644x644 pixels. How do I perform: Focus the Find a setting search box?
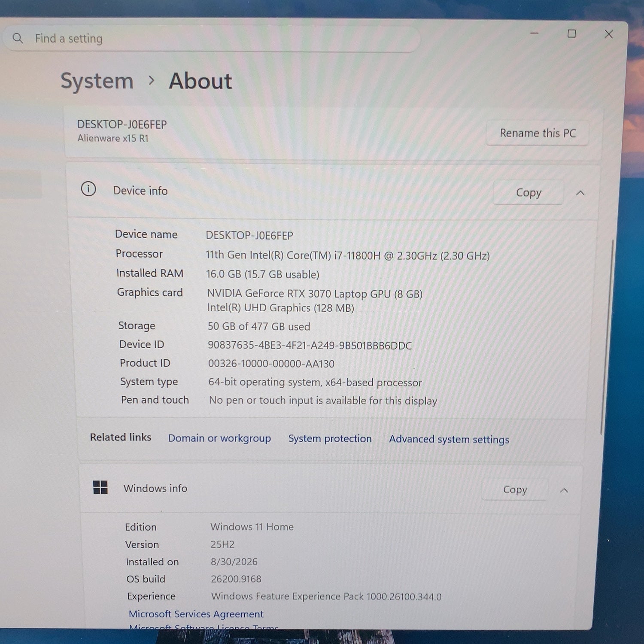212,39
